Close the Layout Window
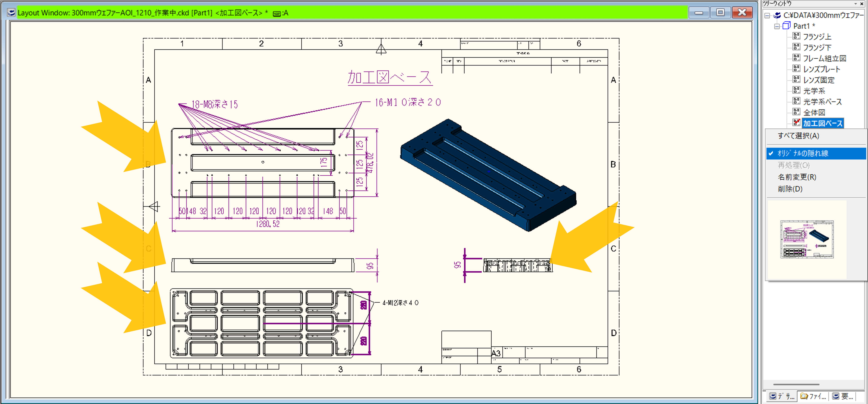868x404 pixels. (x=742, y=12)
